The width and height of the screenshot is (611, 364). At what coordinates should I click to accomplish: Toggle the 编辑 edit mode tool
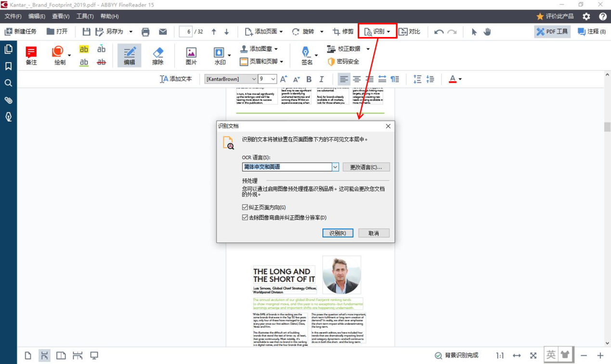click(130, 55)
